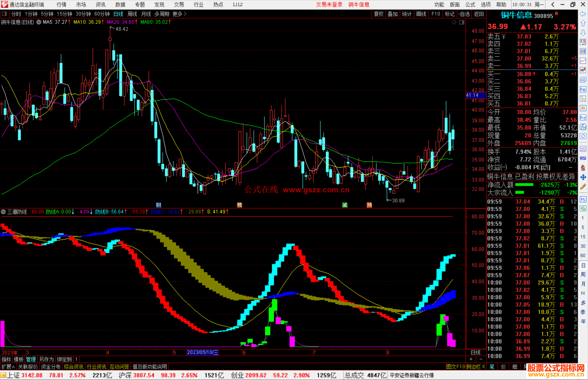Click the back arrow icon in right sidebar
Image resolution: width=588 pixels, height=380 pixels.
pyautogui.click(x=583, y=14)
